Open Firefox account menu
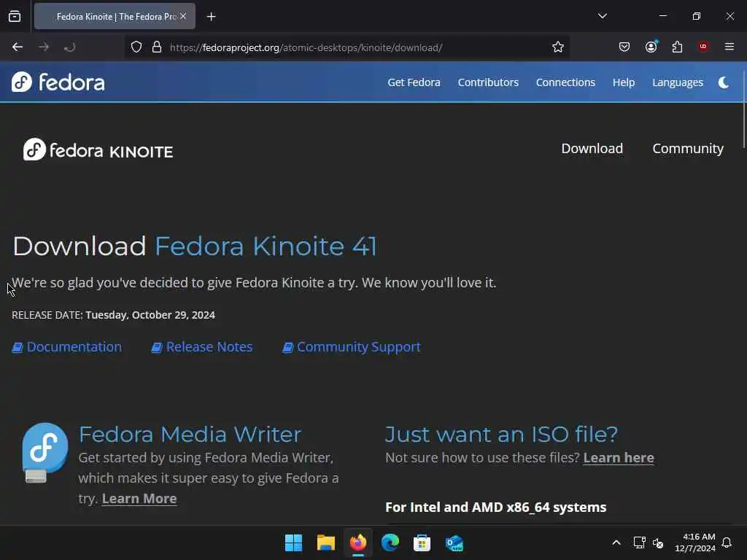 click(651, 47)
